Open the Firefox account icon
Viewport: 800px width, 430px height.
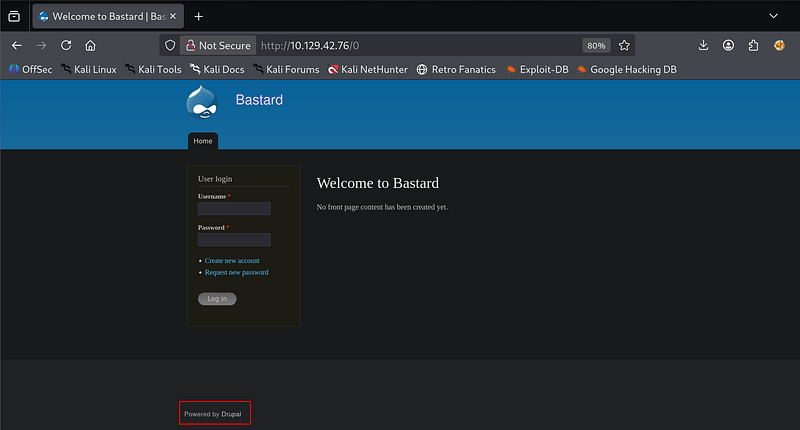tap(728, 45)
